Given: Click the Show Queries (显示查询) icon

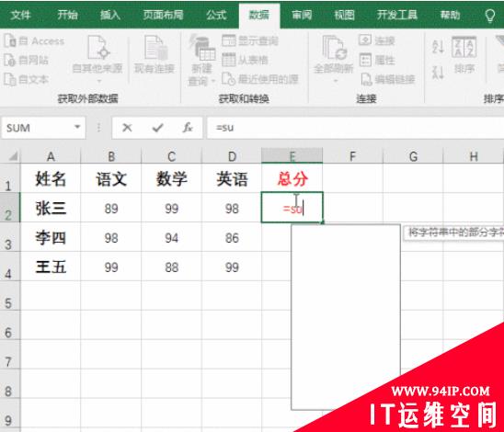Looking at the screenshot, I should (x=229, y=40).
